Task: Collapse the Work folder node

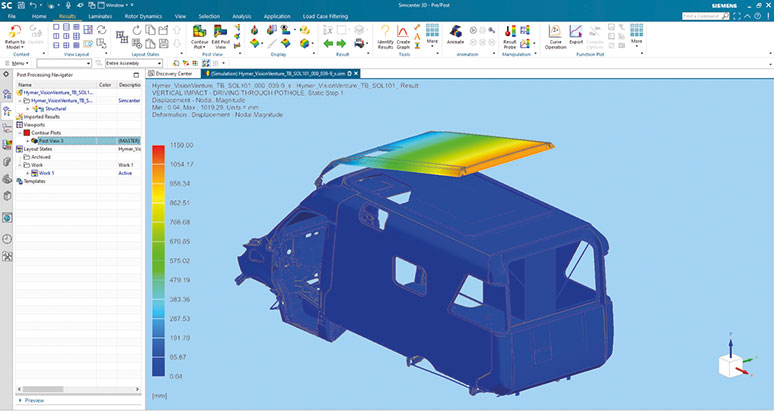Action: pyautogui.click(x=20, y=165)
